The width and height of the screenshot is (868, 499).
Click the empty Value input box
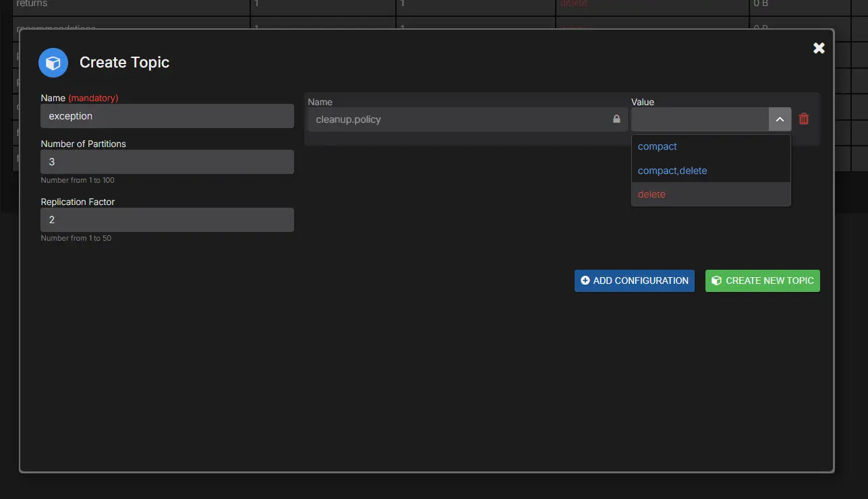click(698, 119)
